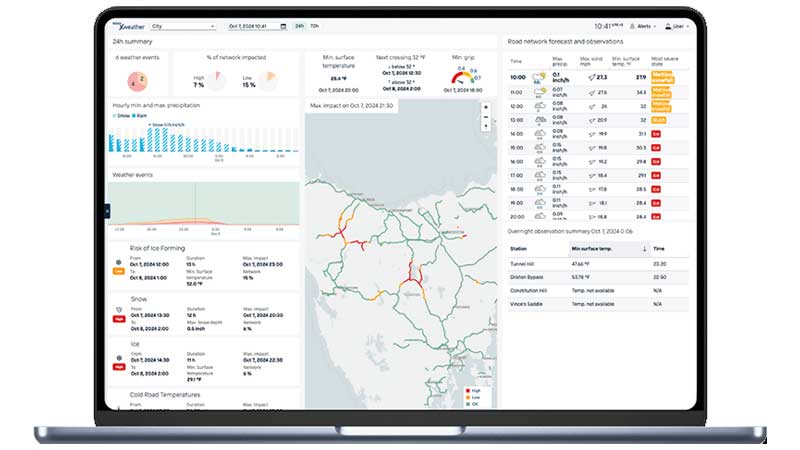The image size is (800, 450).
Task: Click the Min. grip gauge indicator
Action: point(461,77)
